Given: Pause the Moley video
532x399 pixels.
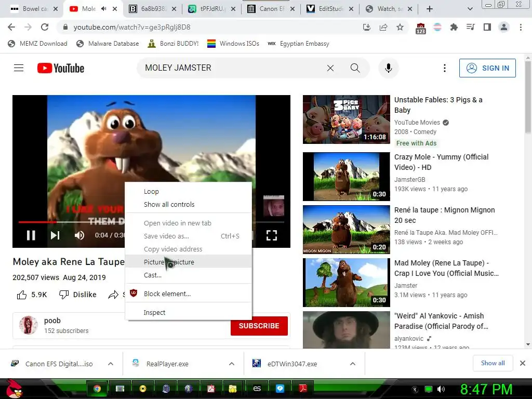Looking at the screenshot, I should [31, 235].
